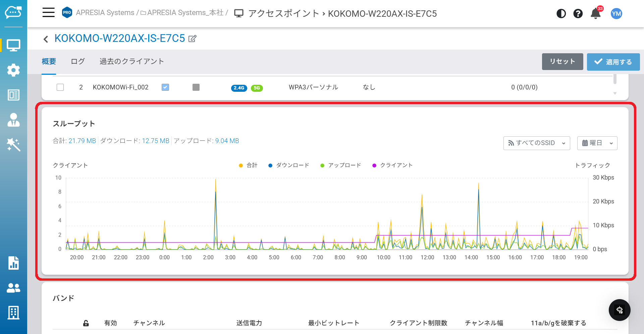Switch to the ログ tab
Viewport: 644px width, 334px height.
tap(78, 61)
